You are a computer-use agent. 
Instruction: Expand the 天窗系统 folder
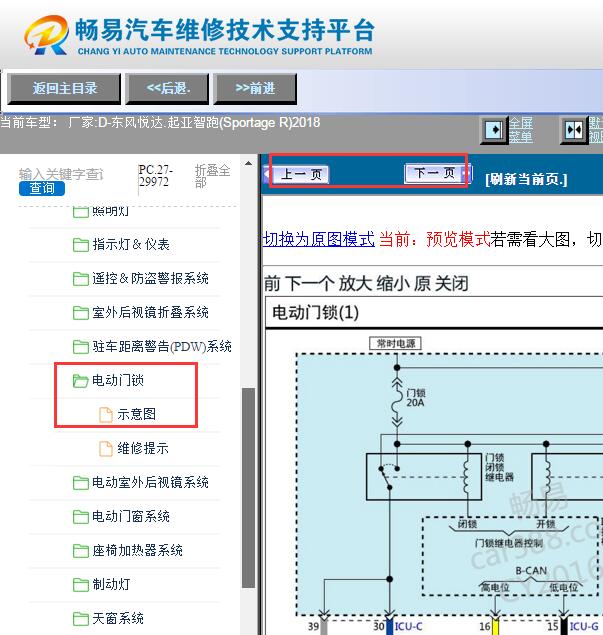[x=118, y=618]
